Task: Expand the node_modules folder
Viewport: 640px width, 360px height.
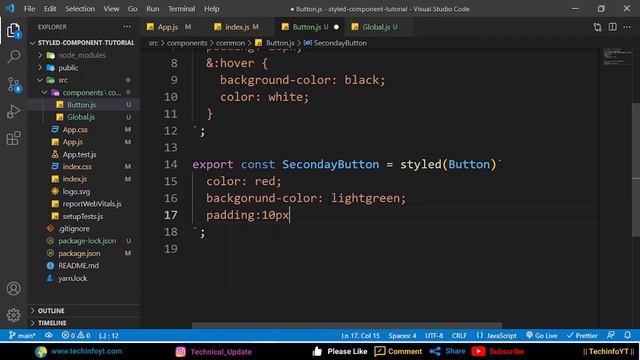Action: coord(84,55)
